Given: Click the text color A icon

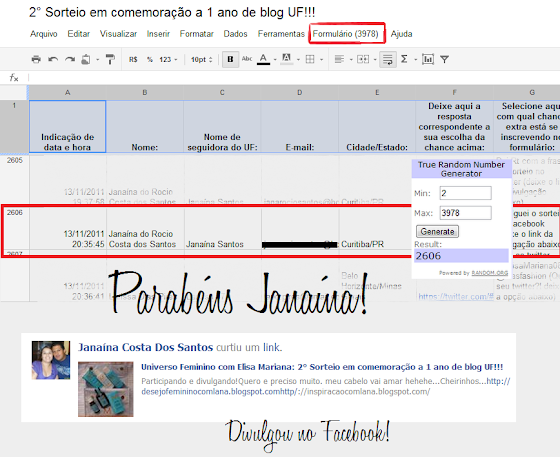Looking at the screenshot, I should (x=263, y=59).
